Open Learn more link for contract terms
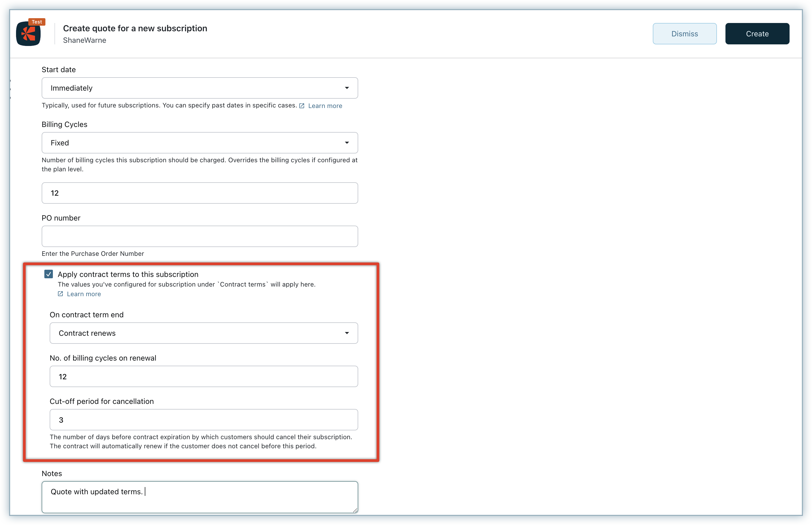The height and width of the screenshot is (525, 812). (x=84, y=294)
